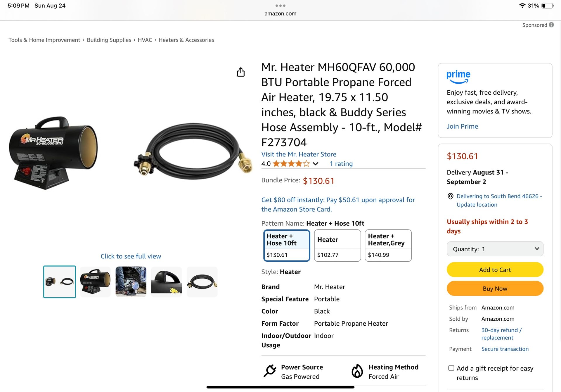561x392 pixels.
Task: Click the Join Prime link
Action: point(462,126)
